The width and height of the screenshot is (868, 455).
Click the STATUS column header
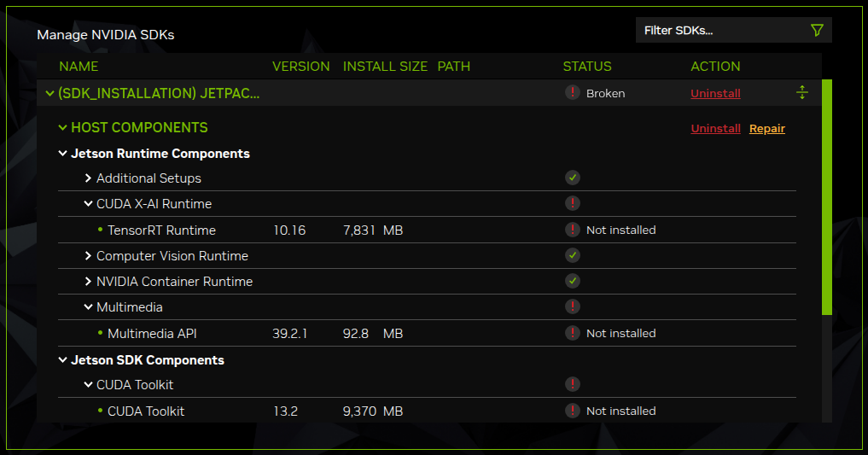(x=587, y=67)
